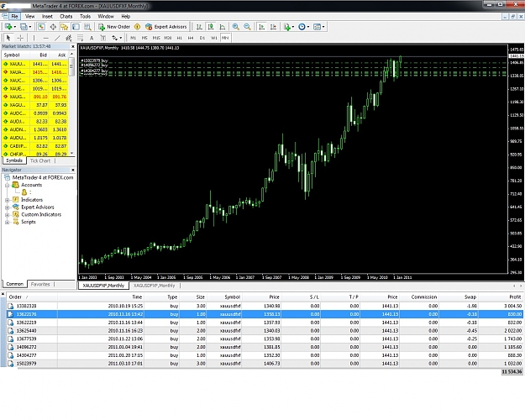Close the Market Watch panel

[x=72, y=46]
